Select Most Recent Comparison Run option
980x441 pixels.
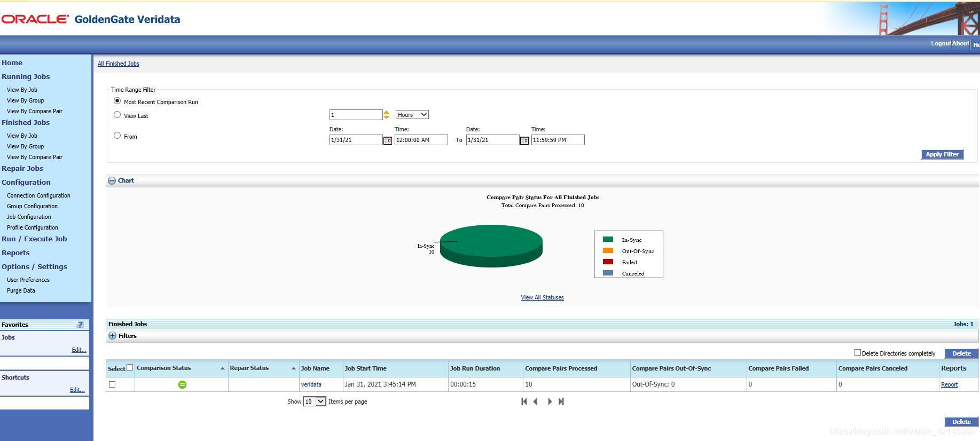point(117,101)
